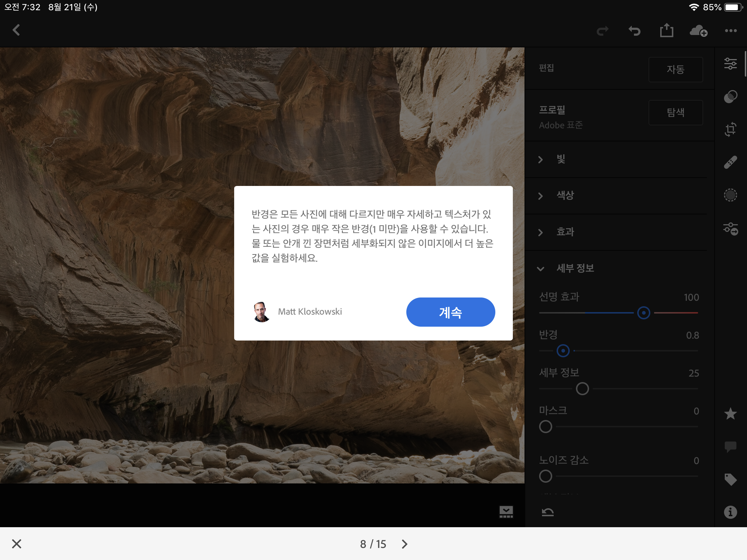Adjust the 선명 효과 sharpening slider
The height and width of the screenshot is (560, 747).
coord(643,313)
